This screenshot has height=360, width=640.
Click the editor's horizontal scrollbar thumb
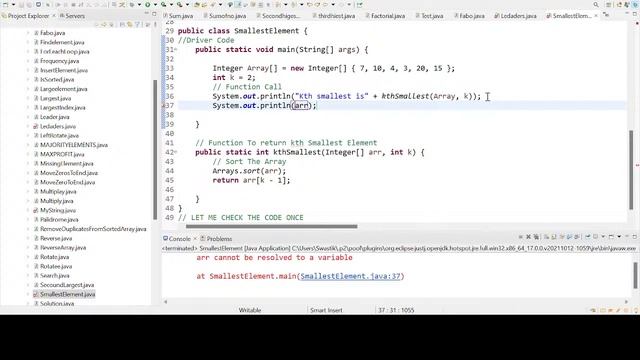click(x=271, y=226)
